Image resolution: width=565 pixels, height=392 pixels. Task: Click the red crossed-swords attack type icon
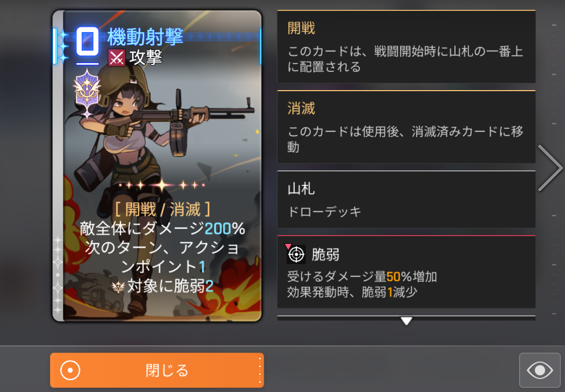click(117, 58)
